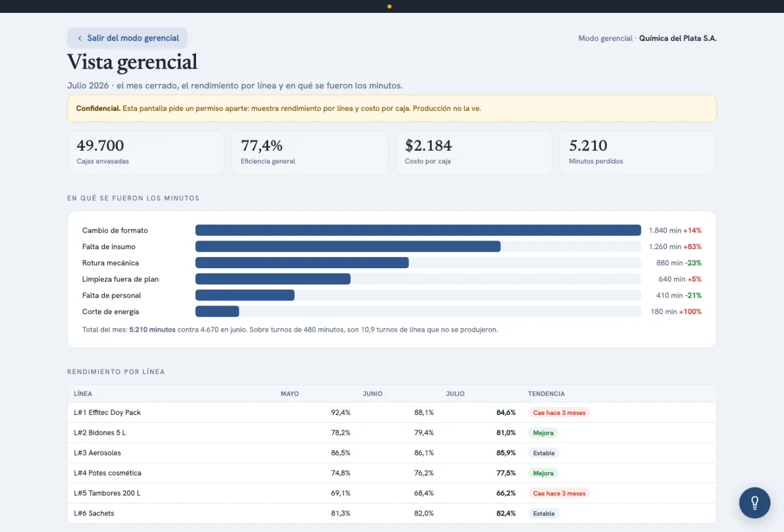This screenshot has width=784, height=532.
Task: Select row "L#4 Potes cosmética"
Action: pos(392,473)
